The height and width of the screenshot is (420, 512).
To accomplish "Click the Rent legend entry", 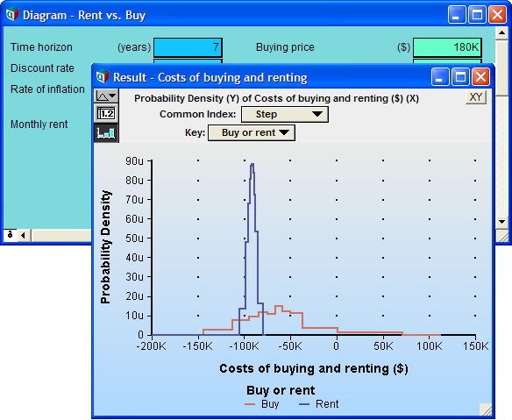I will 319,404.
